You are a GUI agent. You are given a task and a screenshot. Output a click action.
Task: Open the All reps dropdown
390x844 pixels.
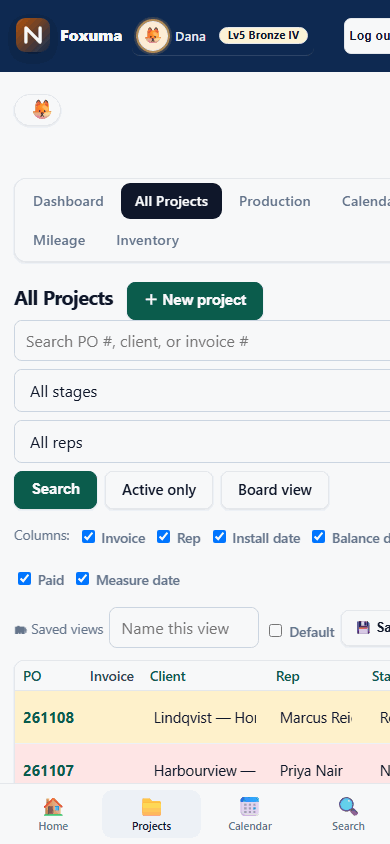pyautogui.click(x=202, y=442)
